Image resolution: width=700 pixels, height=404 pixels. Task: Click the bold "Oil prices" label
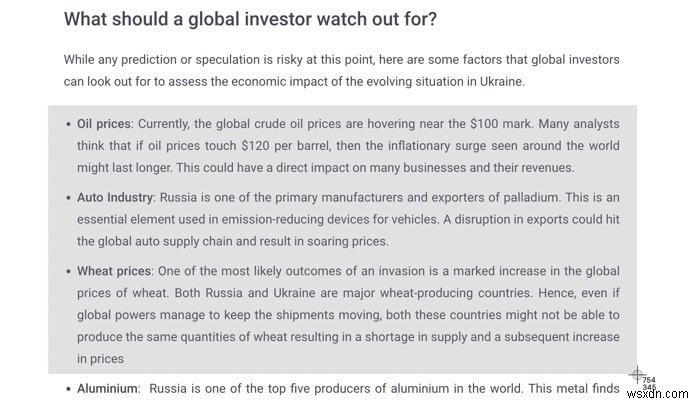click(x=104, y=124)
